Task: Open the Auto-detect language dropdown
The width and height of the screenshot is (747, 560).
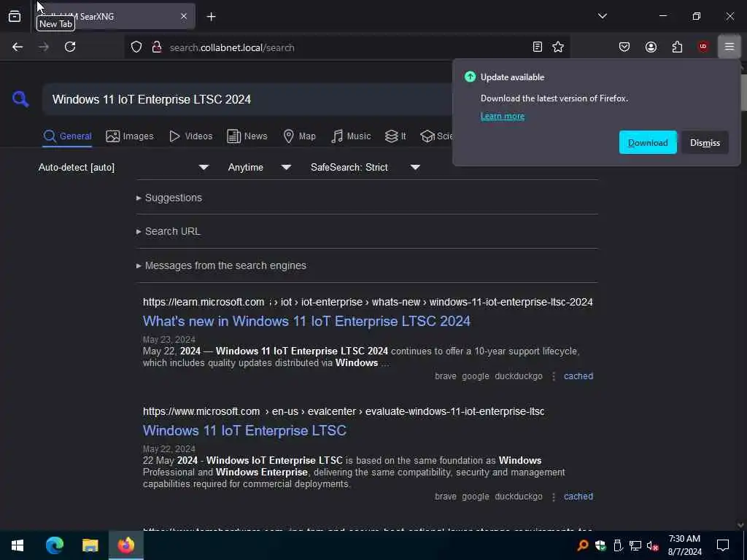Action: click(123, 167)
